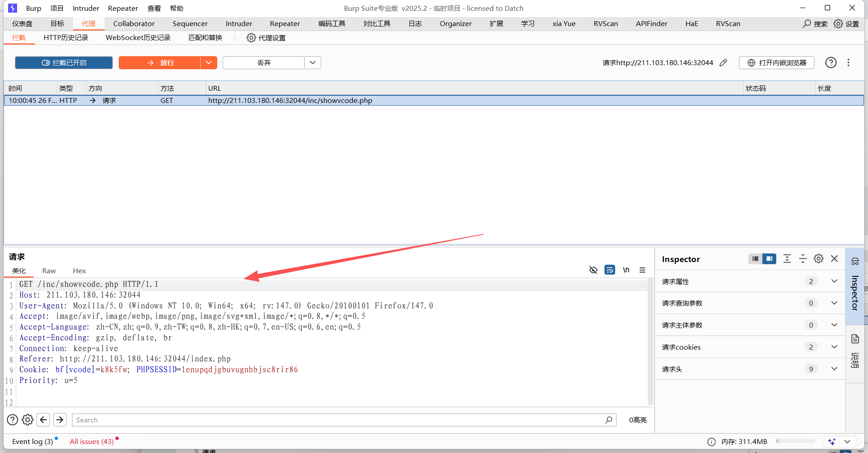Click the pencil icon to edit target URL

point(723,63)
